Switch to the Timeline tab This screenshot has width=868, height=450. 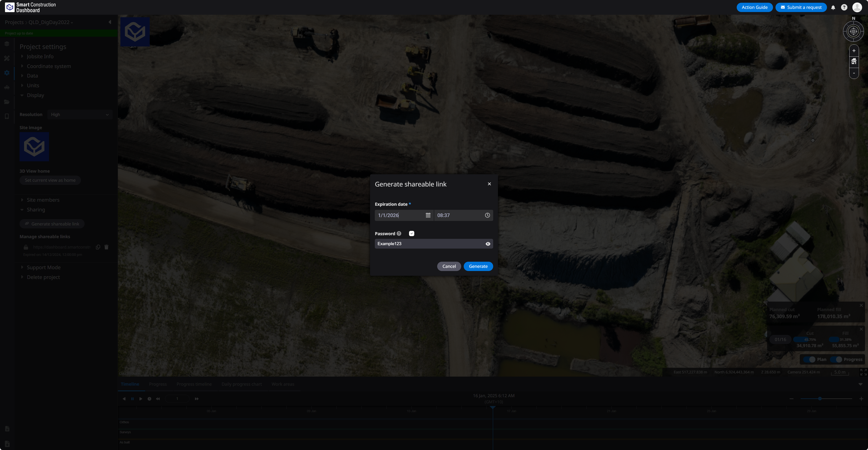130,384
